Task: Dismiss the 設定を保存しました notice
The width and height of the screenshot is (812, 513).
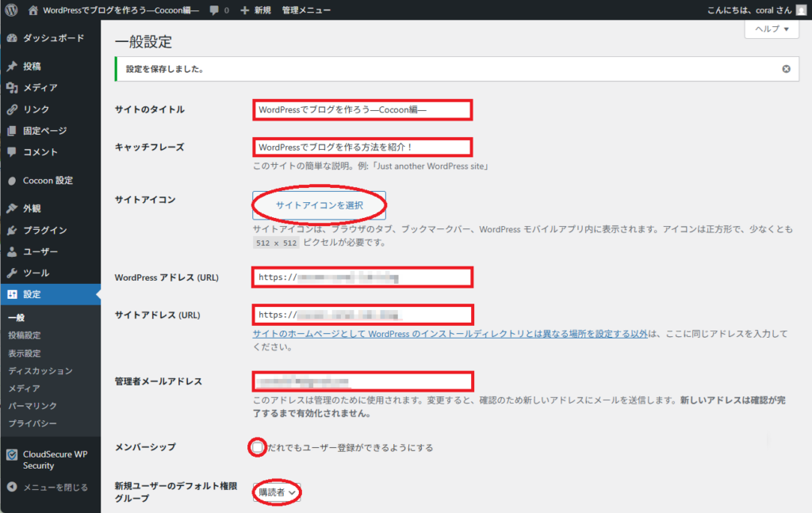Action: tap(787, 69)
